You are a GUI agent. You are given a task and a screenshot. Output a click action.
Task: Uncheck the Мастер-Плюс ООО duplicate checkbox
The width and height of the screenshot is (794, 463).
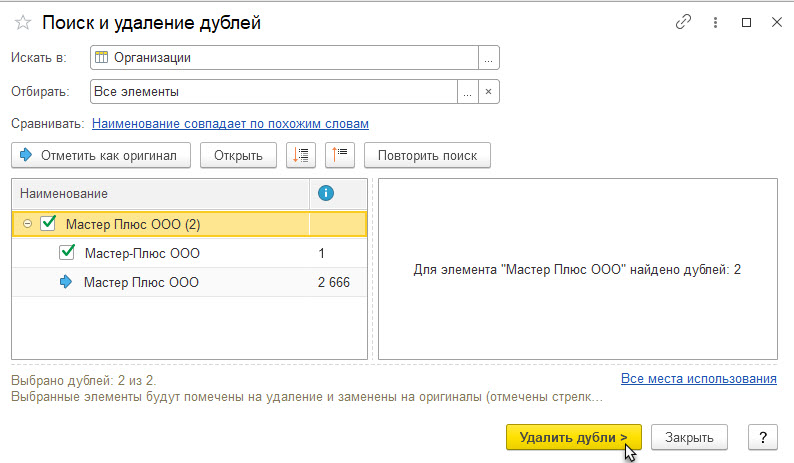(x=68, y=253)
